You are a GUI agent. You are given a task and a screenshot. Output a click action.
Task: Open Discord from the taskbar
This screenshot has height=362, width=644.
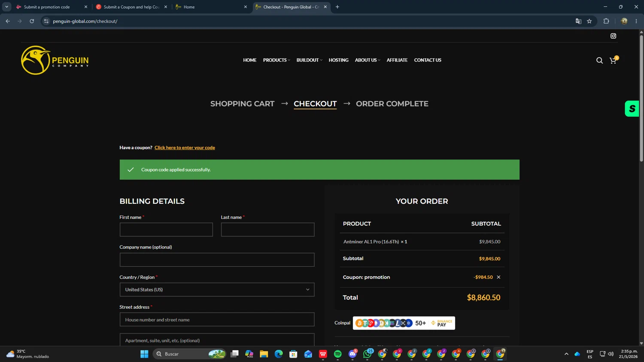coord(352,354)
